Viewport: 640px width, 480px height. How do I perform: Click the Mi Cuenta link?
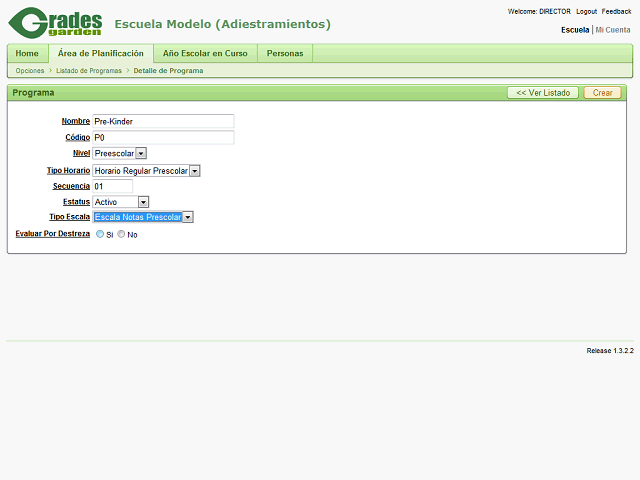pyautogui.click(x=614, y=30)
